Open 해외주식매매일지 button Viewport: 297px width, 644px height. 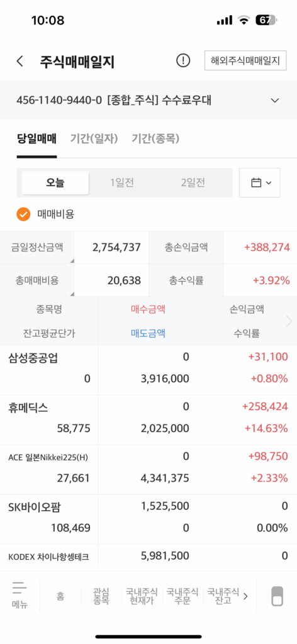point(245,61)
